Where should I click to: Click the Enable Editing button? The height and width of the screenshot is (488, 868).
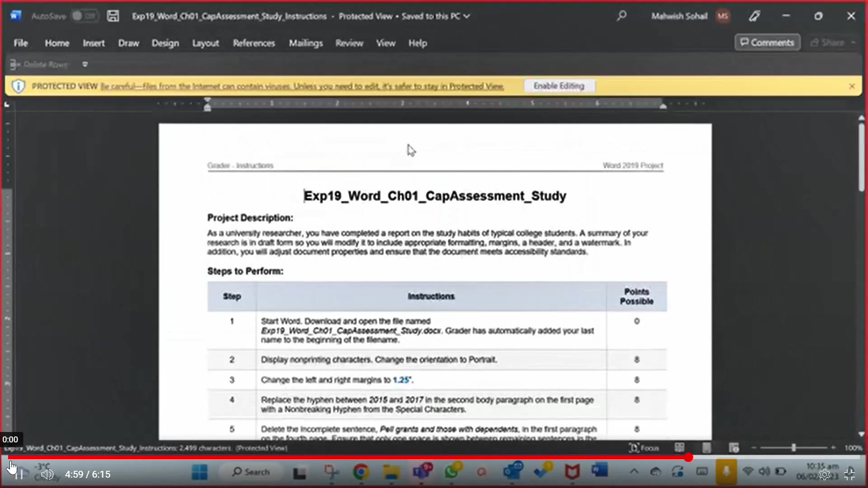pos(559,86)
